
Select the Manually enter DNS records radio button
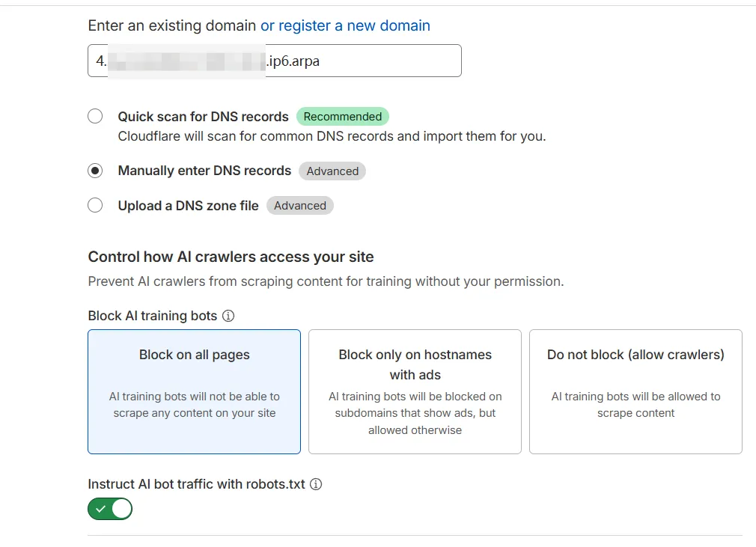[95, 171]
